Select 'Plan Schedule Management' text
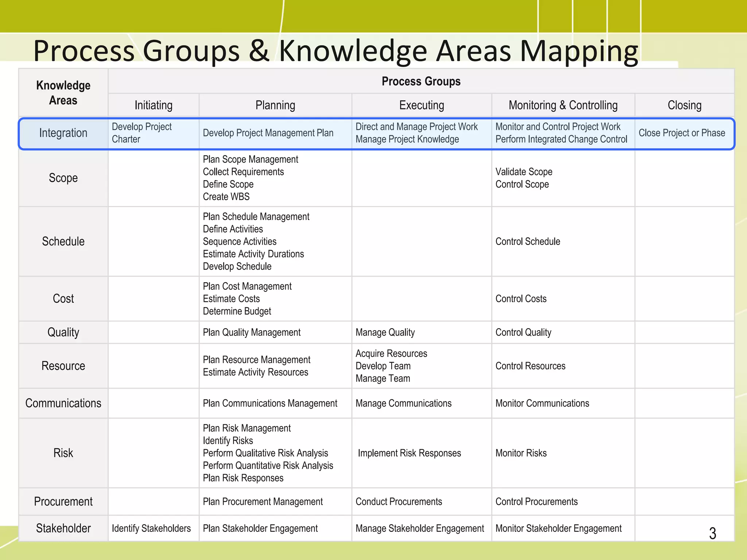The width and height of the screenshot is (747, 560). (x=256, y=217)
